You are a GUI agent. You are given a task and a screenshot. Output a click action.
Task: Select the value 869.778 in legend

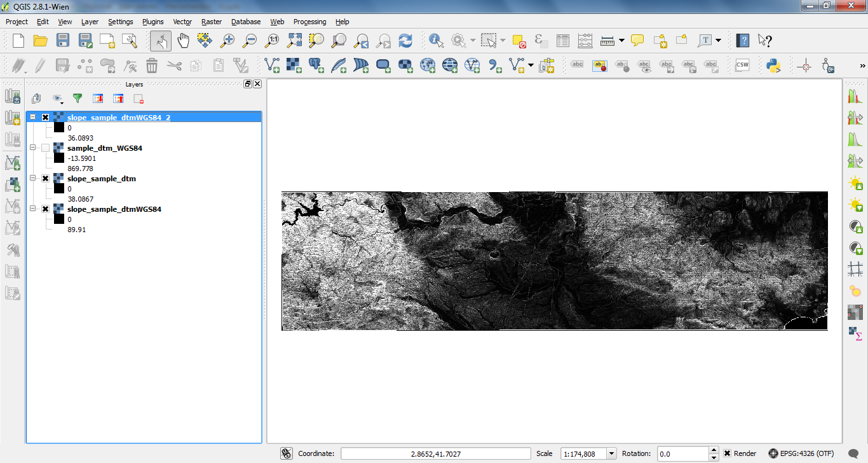80,169
